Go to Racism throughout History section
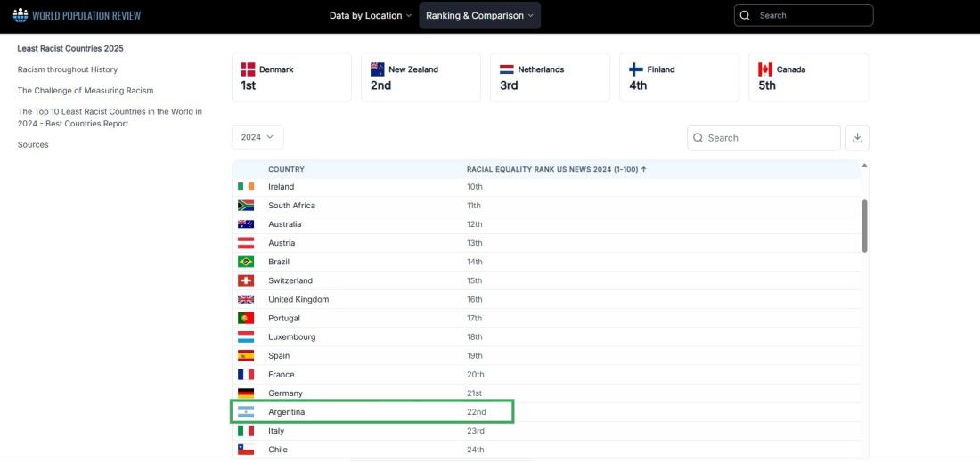Image resolution: width=980 pixels, height=462 pixels. (68, 69)
